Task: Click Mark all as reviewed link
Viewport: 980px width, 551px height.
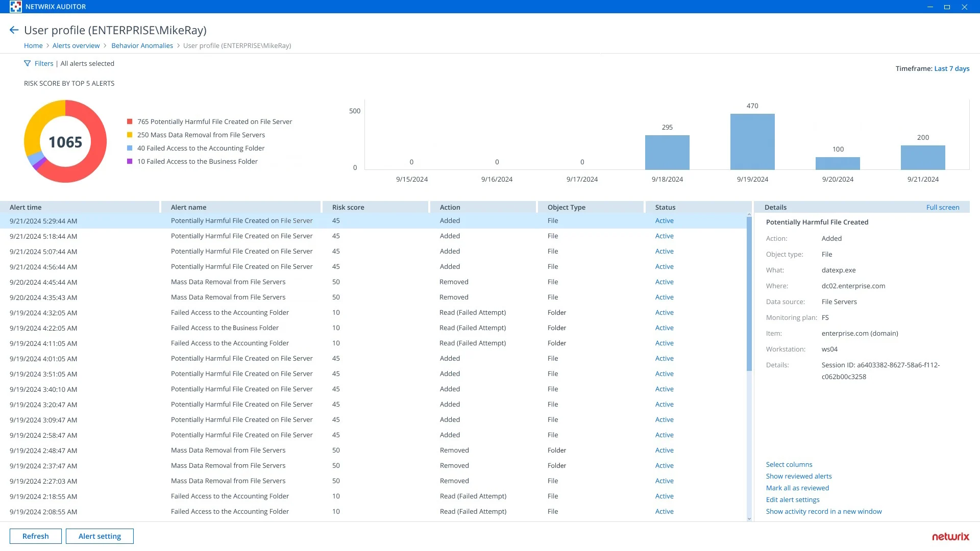Action: (797, 488)
